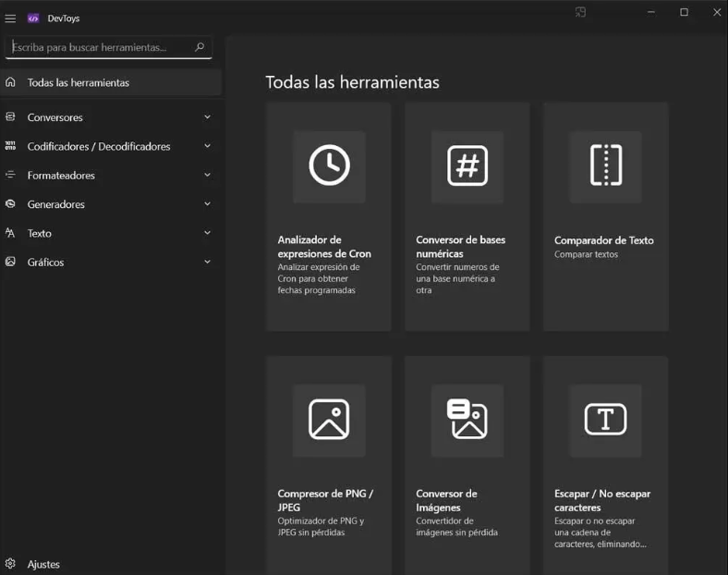The height and width of the screenshot is (575, 728).
Task: Open the Texto sidebar category
Action: pyautogui.click(x=40, y=234)
